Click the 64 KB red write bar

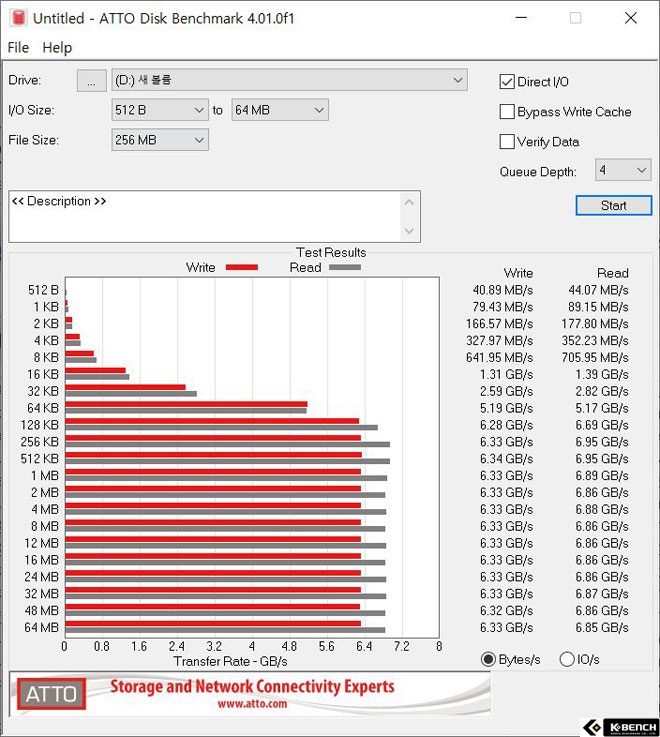(x=186, y=404)
